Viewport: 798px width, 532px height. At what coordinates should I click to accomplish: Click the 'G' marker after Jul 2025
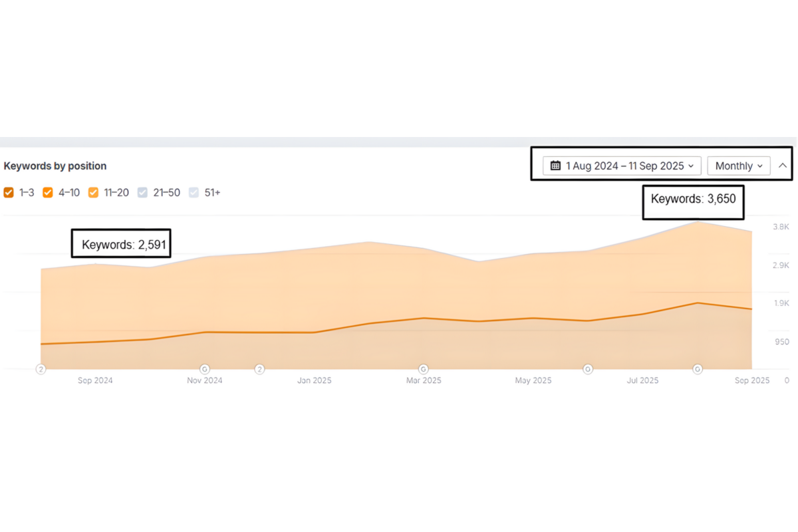click(x=698, y=369)
